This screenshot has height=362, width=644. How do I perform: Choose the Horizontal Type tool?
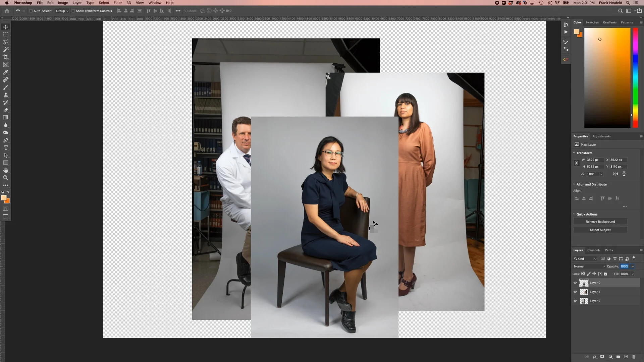coord(6,148)
